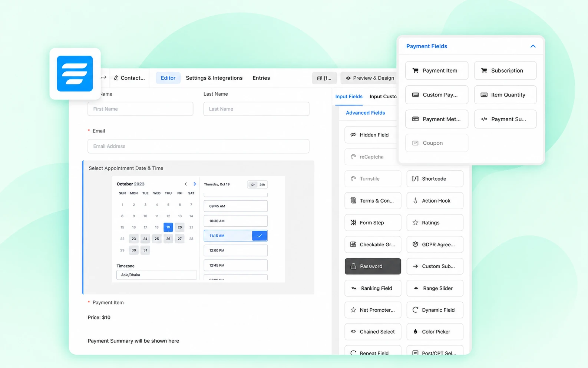Click the Payment Method card icon
Screen dimensions: 588x368
(x=416, y=119)
